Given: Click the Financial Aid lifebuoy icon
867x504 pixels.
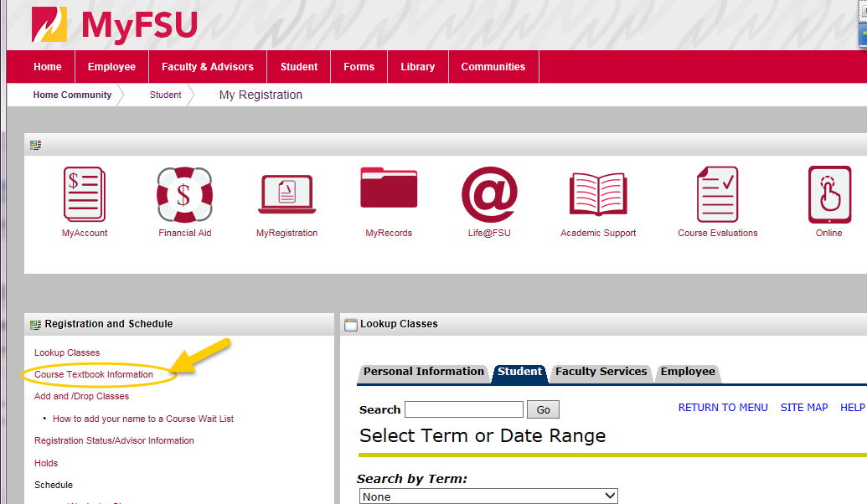Looking at the screenshot, I should tap(184, 194).
